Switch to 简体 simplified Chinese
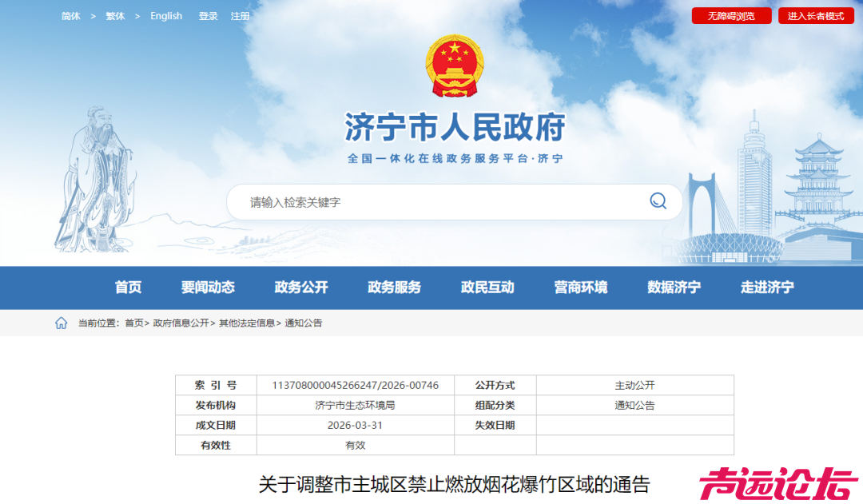Screen dimensions: 863x504 click(x=70, y=15)
